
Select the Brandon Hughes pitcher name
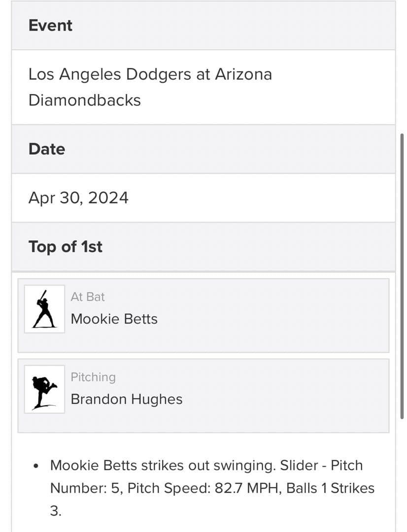(126, 399)
